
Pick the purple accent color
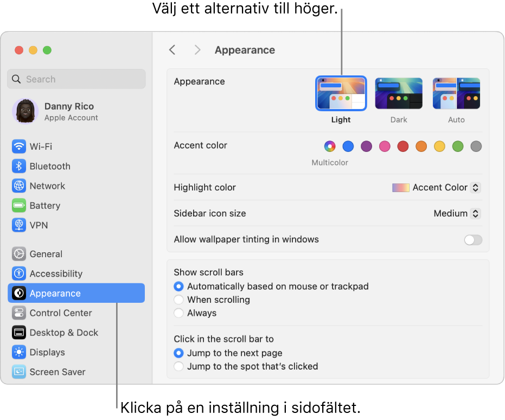(367, 146)
